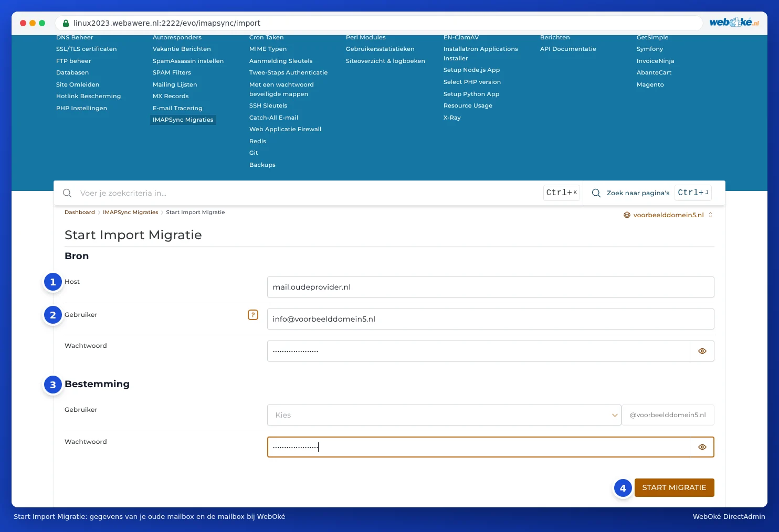This screenshot has width=779, height=532.
Task: Click the padlock icon before the URL
Action: [66, 23]
